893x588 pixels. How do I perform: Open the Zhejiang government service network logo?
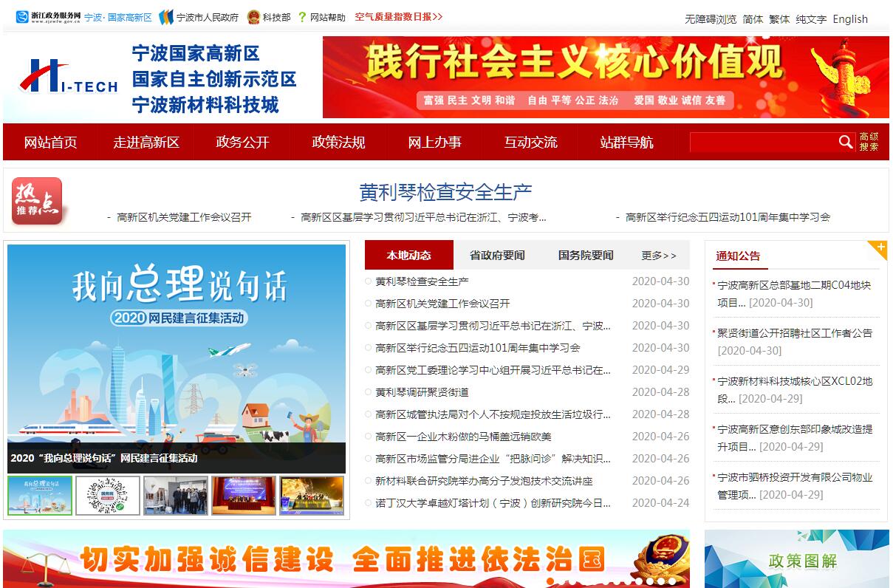48,17
